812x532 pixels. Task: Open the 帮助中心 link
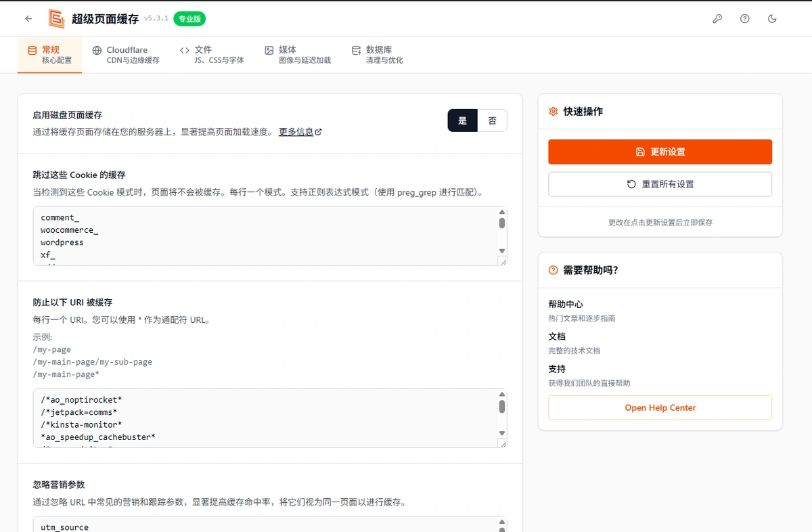click(x=566, y=305)
